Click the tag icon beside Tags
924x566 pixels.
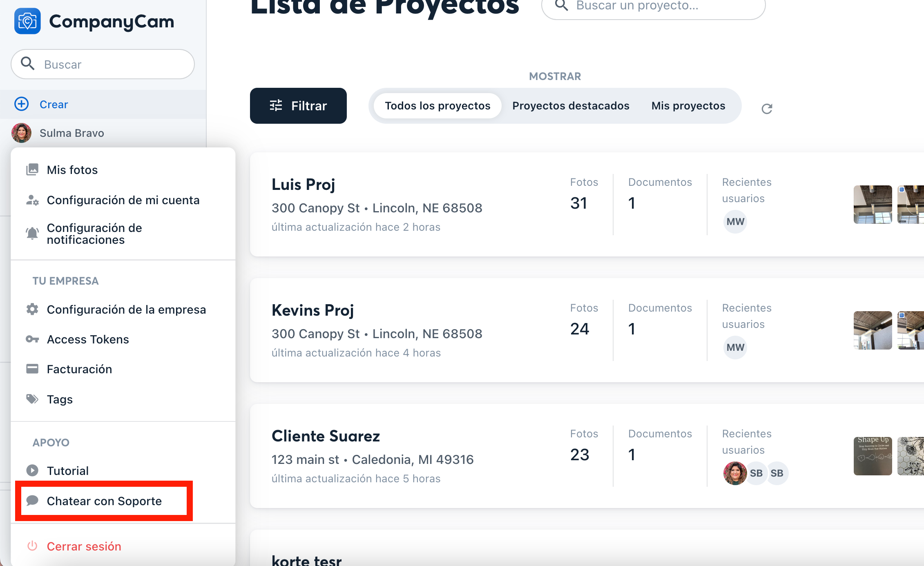pyautogui.click(x=32, y=399)
